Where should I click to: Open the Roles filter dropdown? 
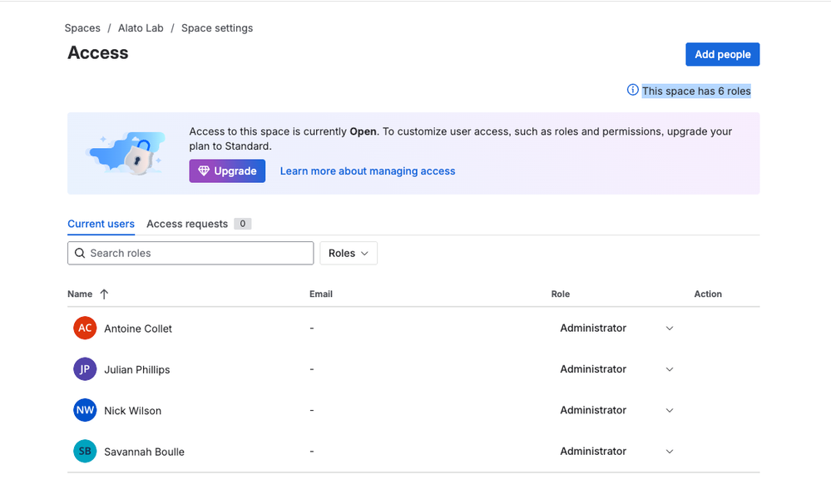pos(349,253)
